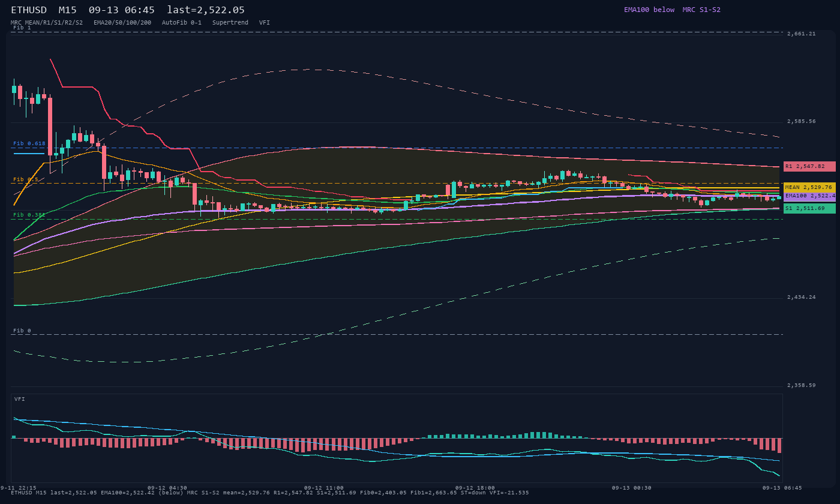Viewport: 840px width, 504px height.
Task: Click the R1 2,547.82 price tag
Action: click(x=809, y=166)
